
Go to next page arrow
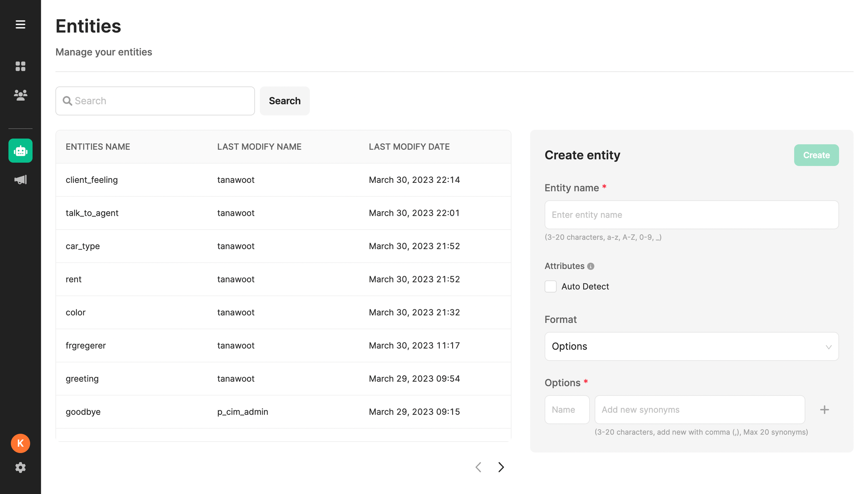pos(501,467)
